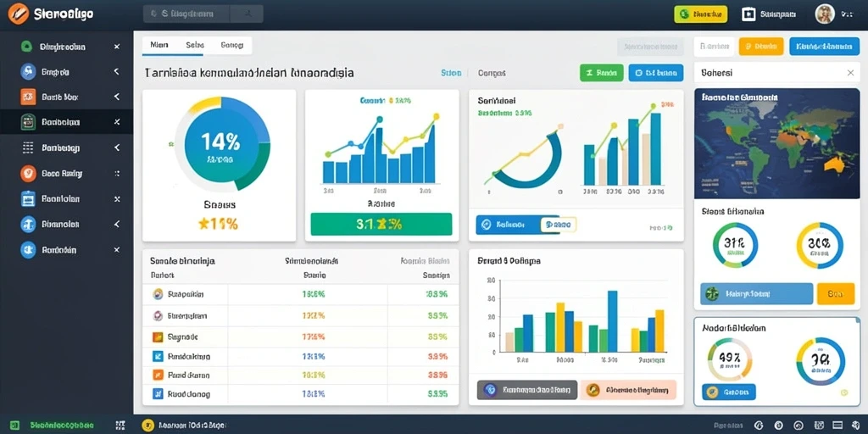Toggle the white outlined segment next to the blue pill
The image size is (868, 434).
(x=559, y=225)
